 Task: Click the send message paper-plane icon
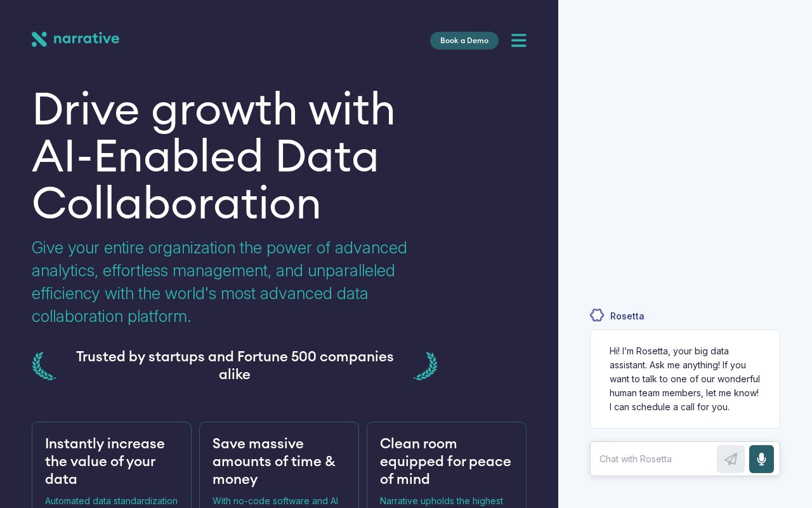(x=731, y=459)
